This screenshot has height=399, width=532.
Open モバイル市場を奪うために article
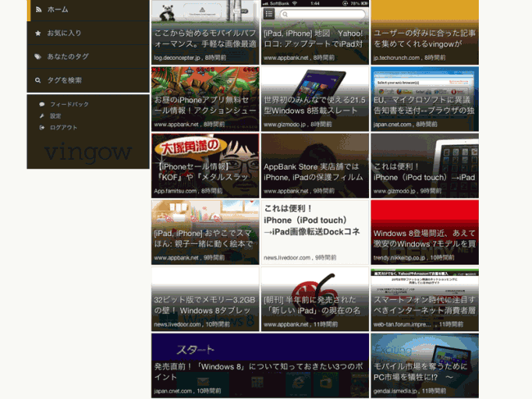coord(425,365)
